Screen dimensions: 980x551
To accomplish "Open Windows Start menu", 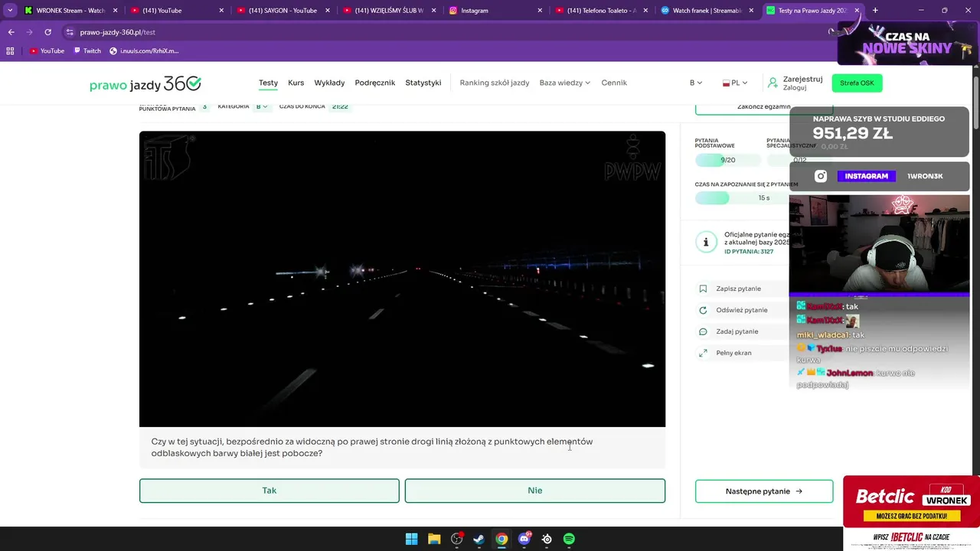I will tap(411, 539).
